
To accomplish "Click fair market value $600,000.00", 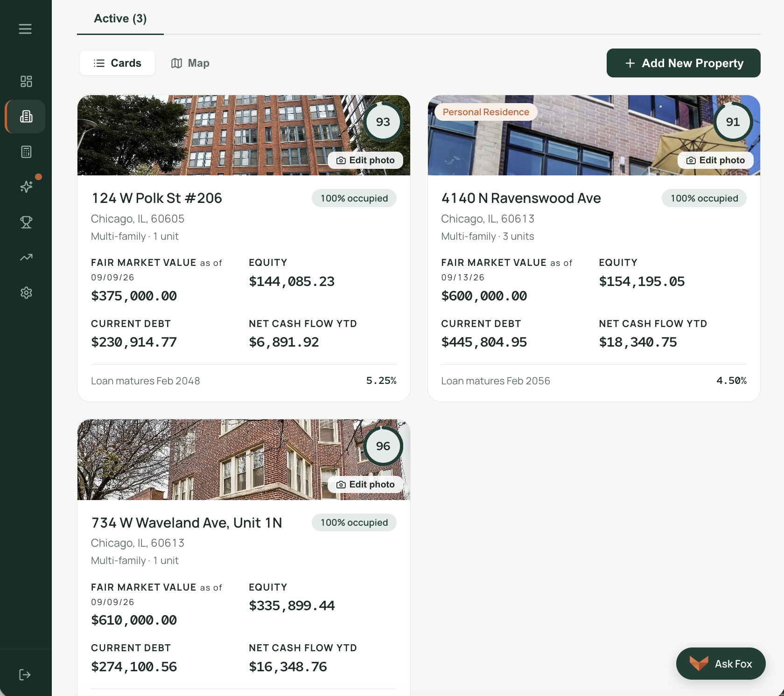I will point(484,296).
